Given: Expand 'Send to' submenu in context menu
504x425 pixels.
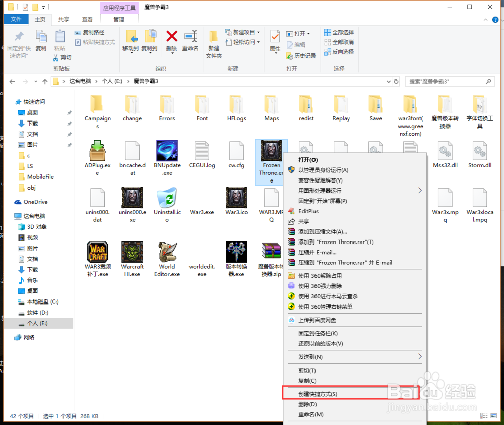Looking at the screenshot, I should pos(420,357).
